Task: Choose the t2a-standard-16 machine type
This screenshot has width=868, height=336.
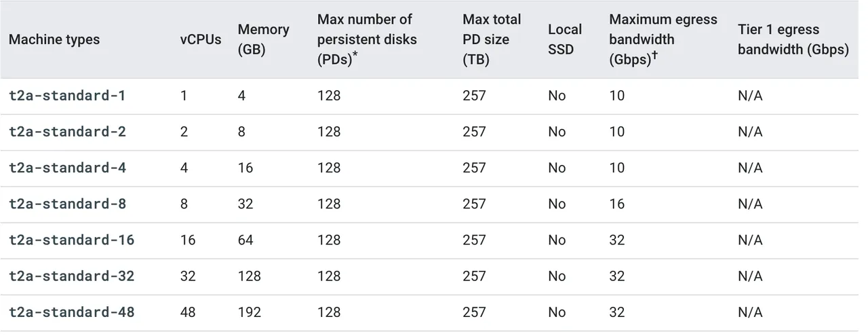Action: tap(71, 240)
